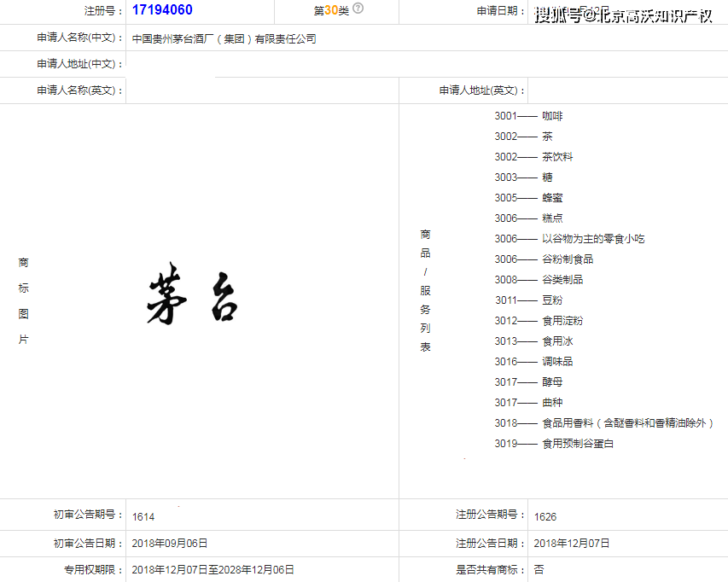Click the 3016 调味品 goods entry
The image size is (728, 582).
[533, 362]
